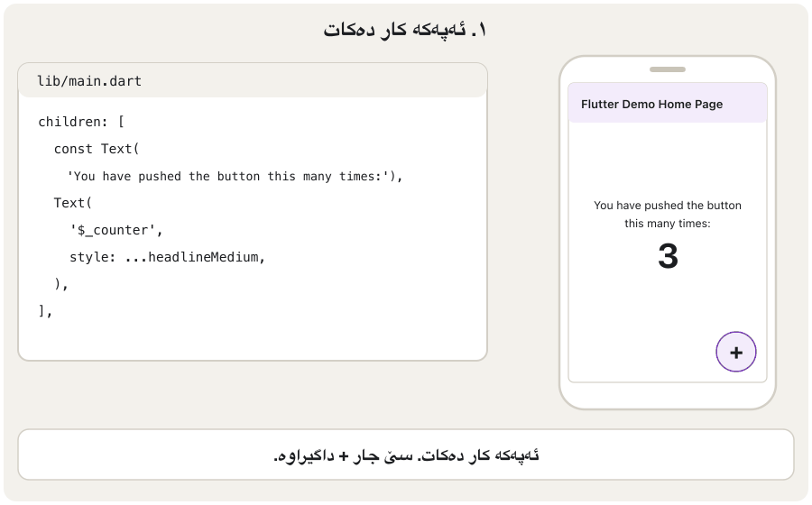Click the caption text at the bottom box
The height and width of the screenshot is (505, 812).
[406, 455]
